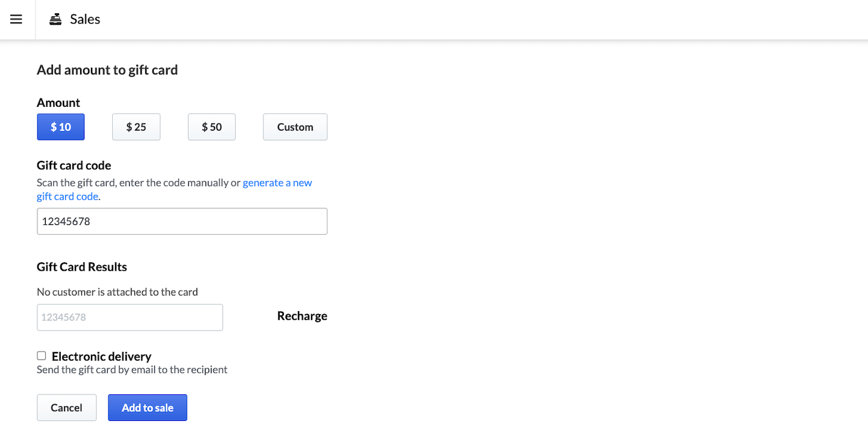Open the hamburger navigation menu
Image resolution: width=868 pixels, height=433 pixels.
point(16,19)
